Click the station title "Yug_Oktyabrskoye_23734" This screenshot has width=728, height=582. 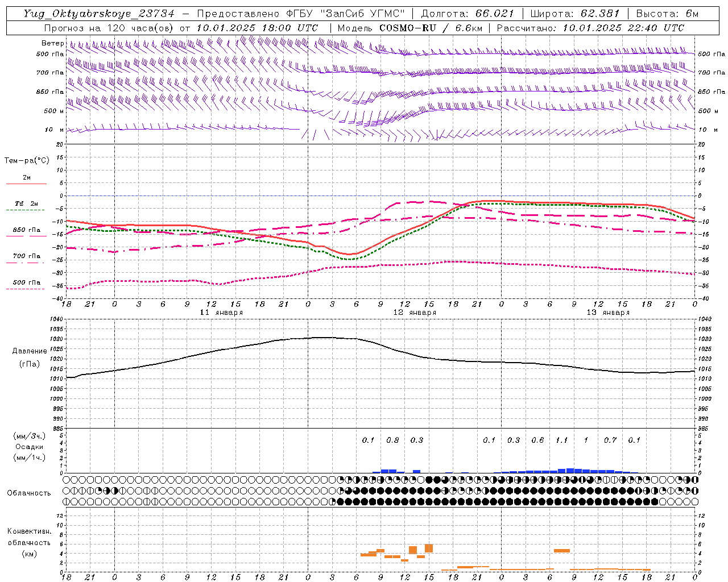pos(99,14)
